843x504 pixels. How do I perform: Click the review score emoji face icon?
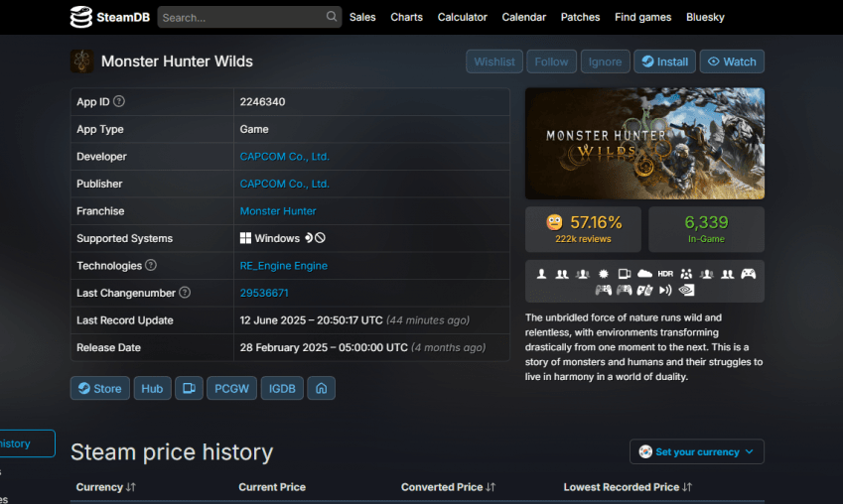(x=554, y=222)
